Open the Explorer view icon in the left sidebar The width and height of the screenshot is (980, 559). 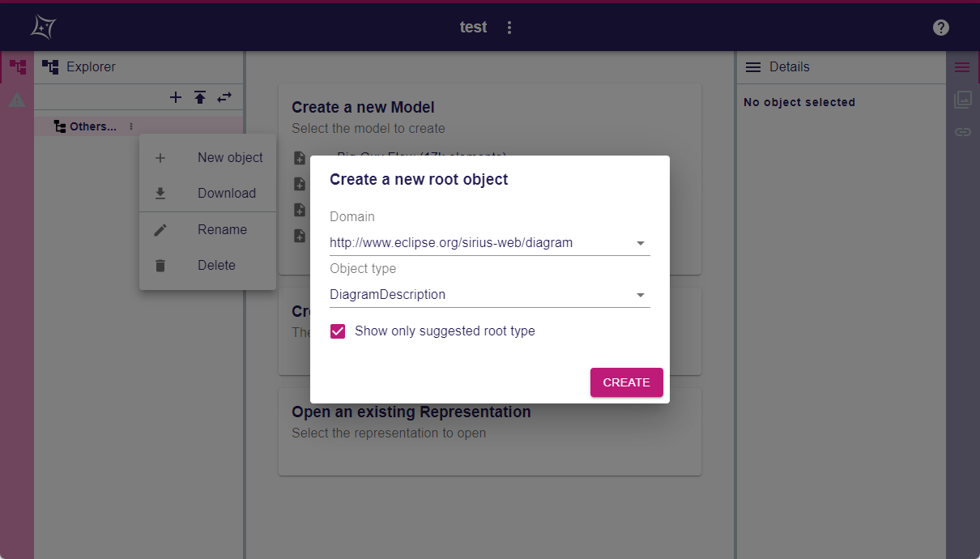click(x=16, y=66)
